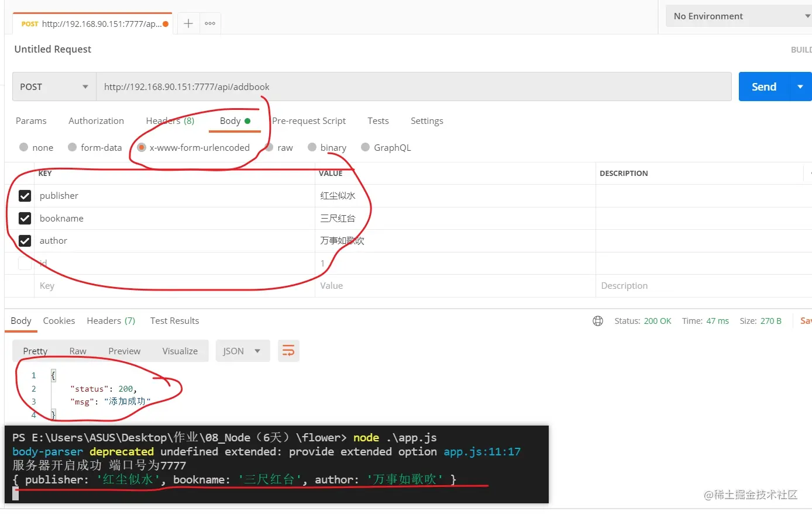Select the none body type
Screen dimensions: 812x515
(36, 147)
